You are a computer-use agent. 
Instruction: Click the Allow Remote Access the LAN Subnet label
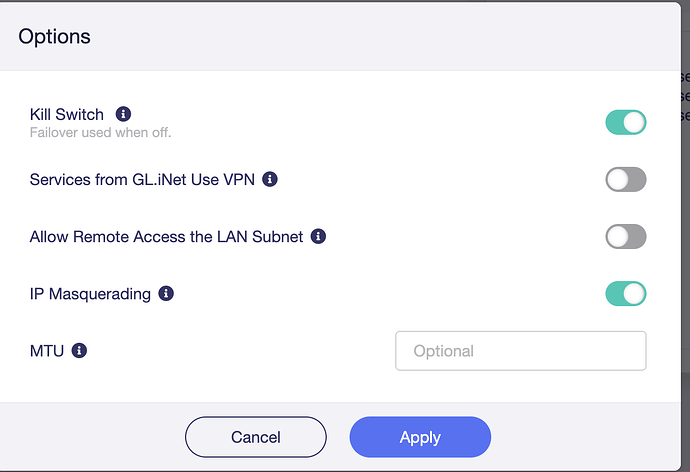(x=166, y=237)
